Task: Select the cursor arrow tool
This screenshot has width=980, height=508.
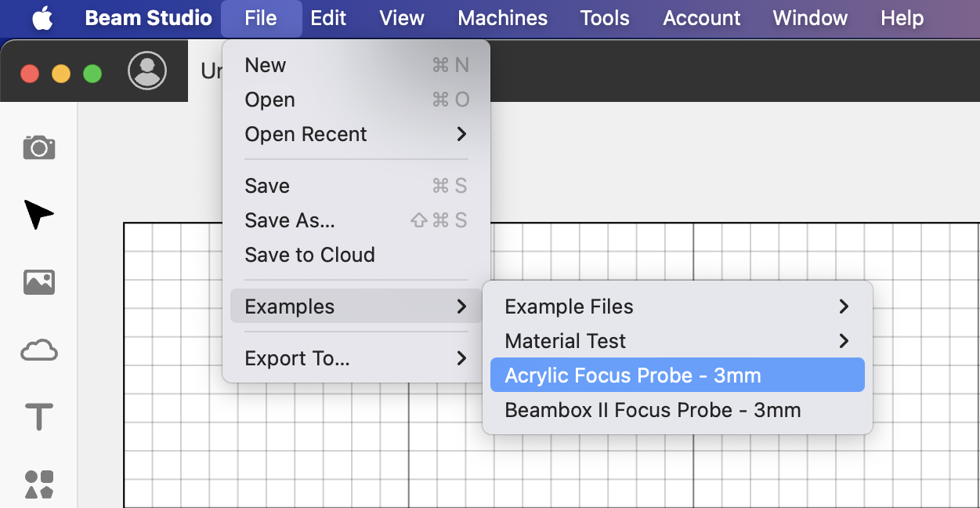Action: click(39, 214)
